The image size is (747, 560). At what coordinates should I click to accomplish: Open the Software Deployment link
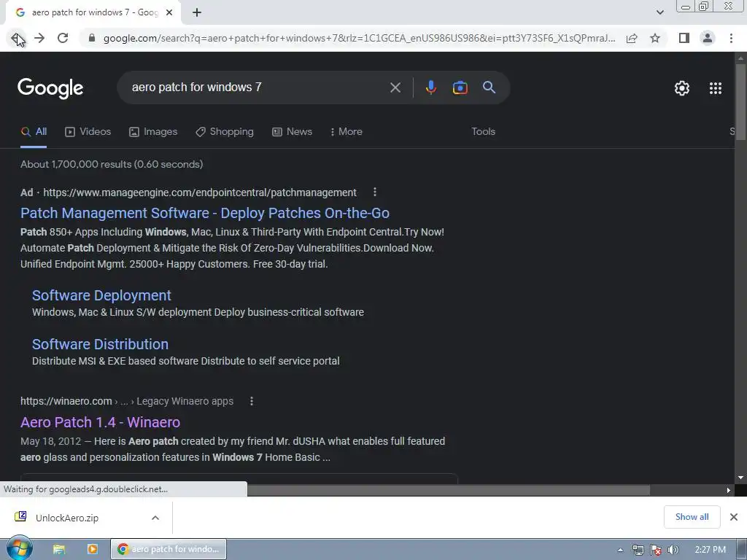point(101,295)
